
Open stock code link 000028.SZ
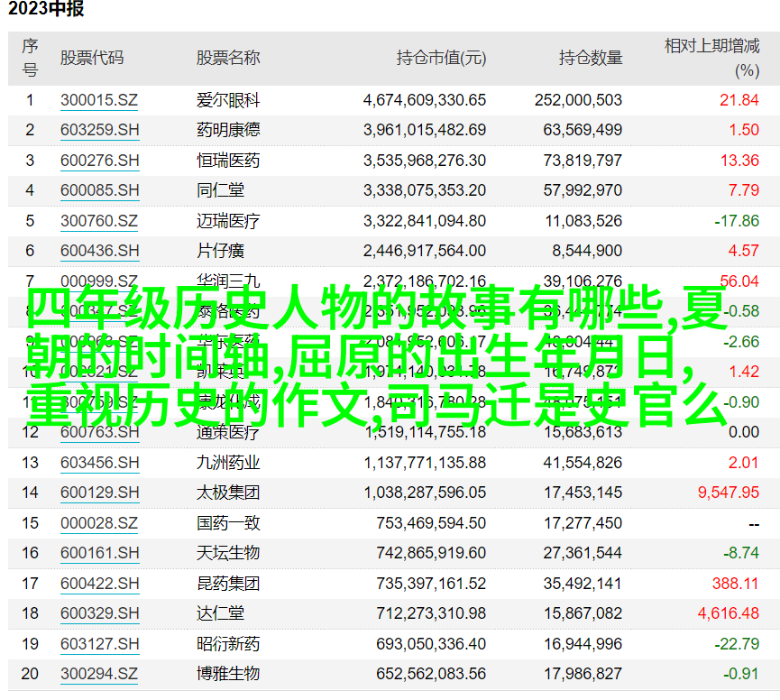99,523
